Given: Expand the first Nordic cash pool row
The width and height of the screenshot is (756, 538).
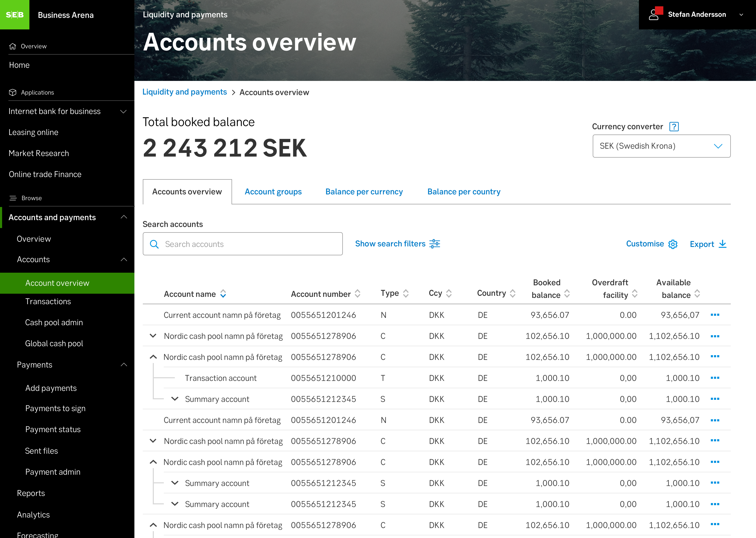Looking at the screenshot, I should tap(153, 335).
